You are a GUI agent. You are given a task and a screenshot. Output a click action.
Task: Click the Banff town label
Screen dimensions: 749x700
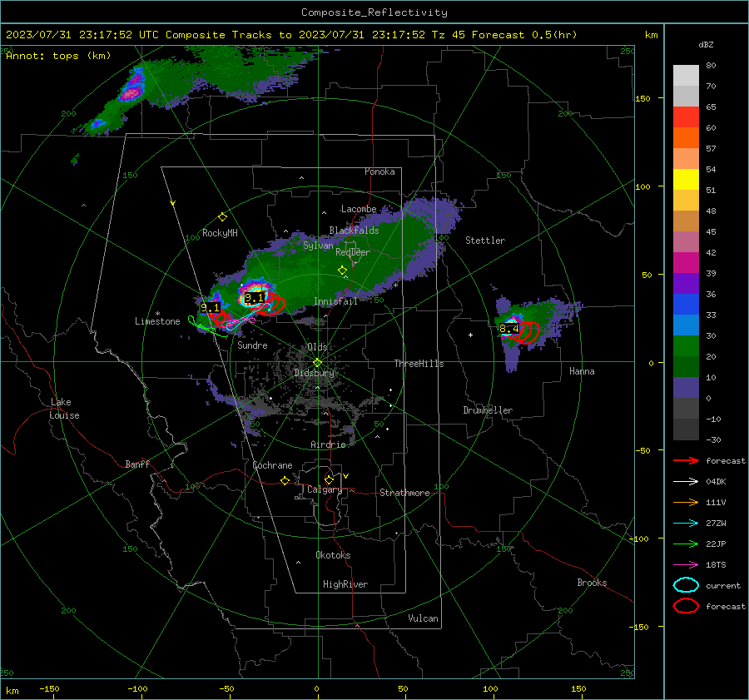tap(137, 464)
